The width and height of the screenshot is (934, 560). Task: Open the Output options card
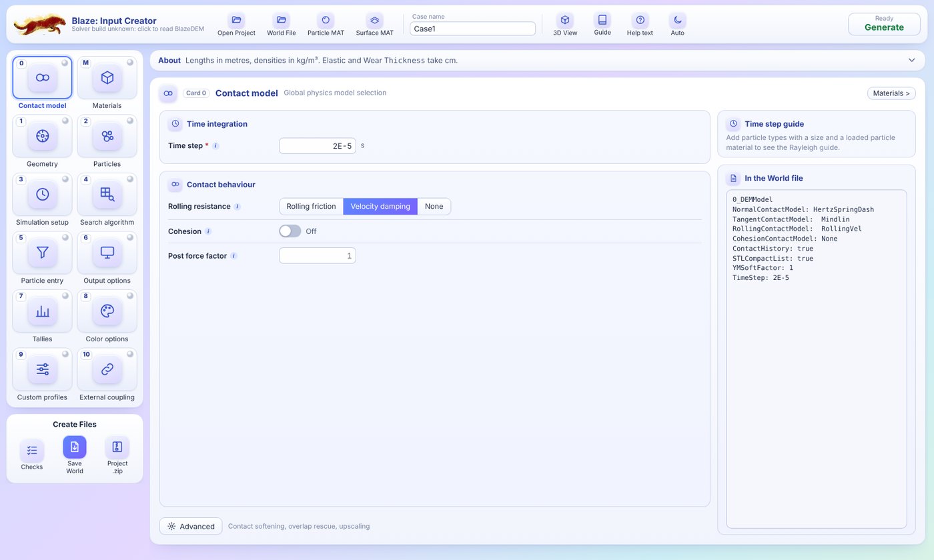coord(107,253)
